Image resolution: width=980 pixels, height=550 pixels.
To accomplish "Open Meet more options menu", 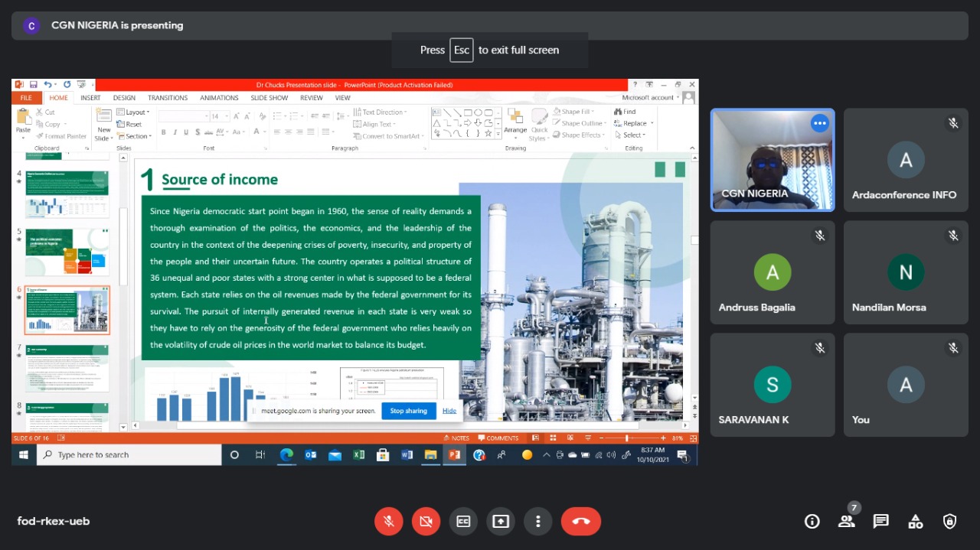I will click(x=538, y=521).
